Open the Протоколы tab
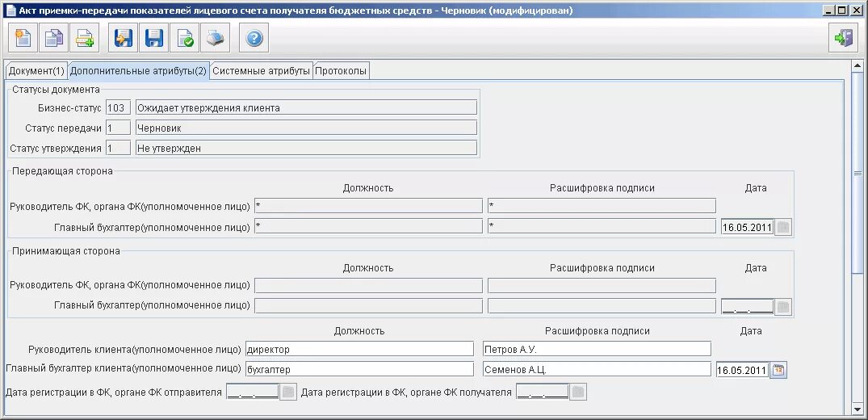The width and height of the screenshot is (868, 420). coord(341,71)
